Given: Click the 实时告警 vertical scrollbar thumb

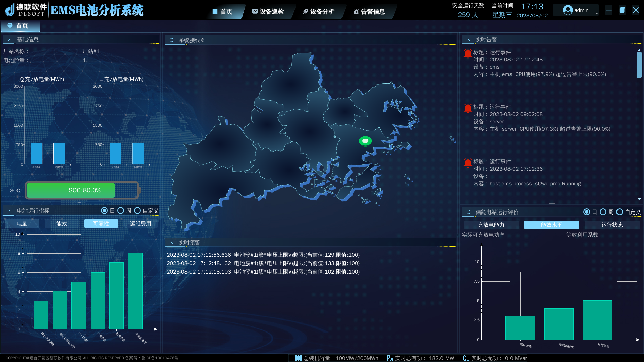Looking at the screenshot, I should [x=639, y=65].
